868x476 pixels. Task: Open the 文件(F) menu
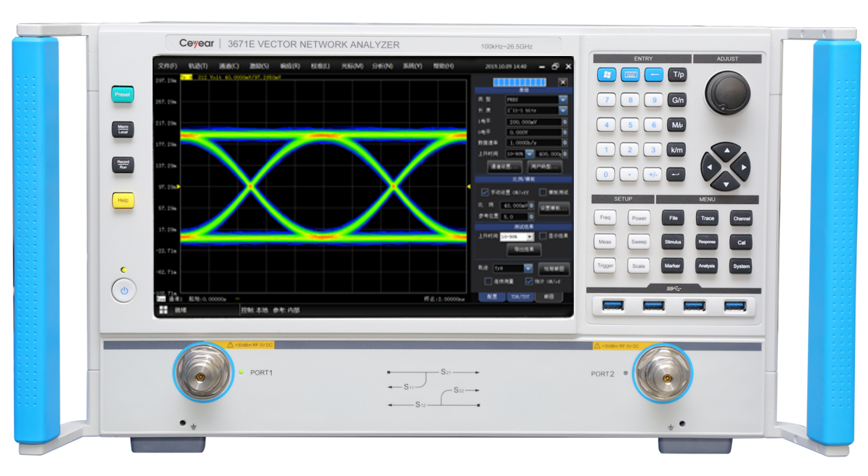click(x=168, y=66)
